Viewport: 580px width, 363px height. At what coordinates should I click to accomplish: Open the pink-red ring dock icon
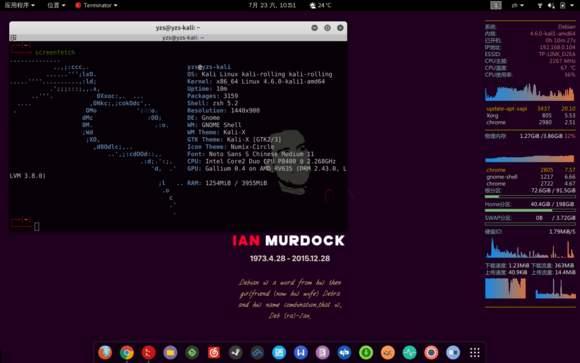431,353
